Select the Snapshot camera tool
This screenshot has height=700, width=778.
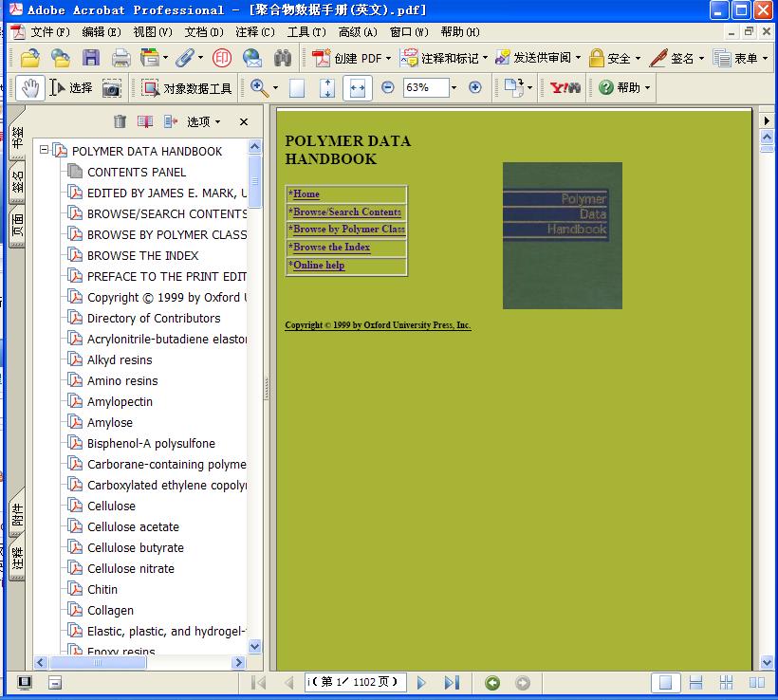pyautogui.click(x=112, y=88)
